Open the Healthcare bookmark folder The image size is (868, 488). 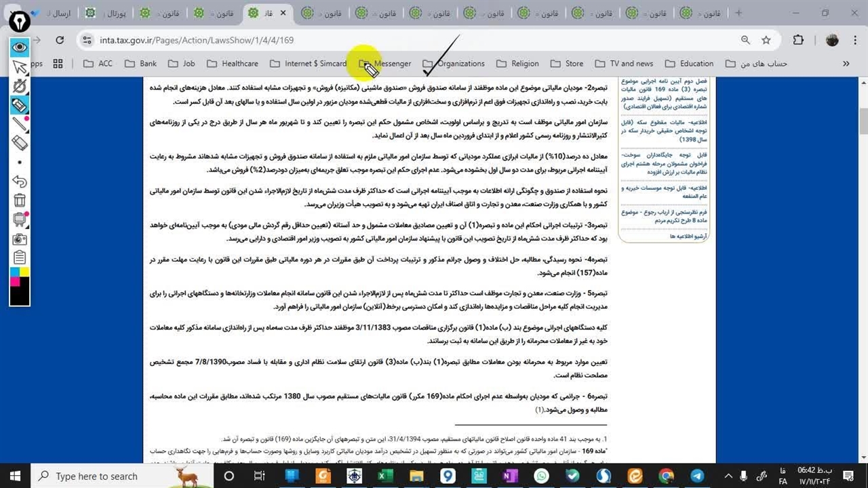click(x=233, y=64)
